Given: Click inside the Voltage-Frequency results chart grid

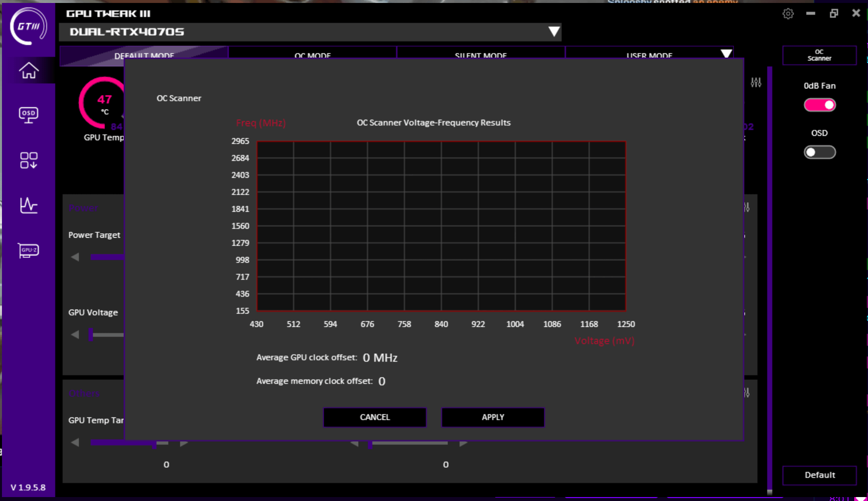Looking at the screenshot, I should point(441,226).
